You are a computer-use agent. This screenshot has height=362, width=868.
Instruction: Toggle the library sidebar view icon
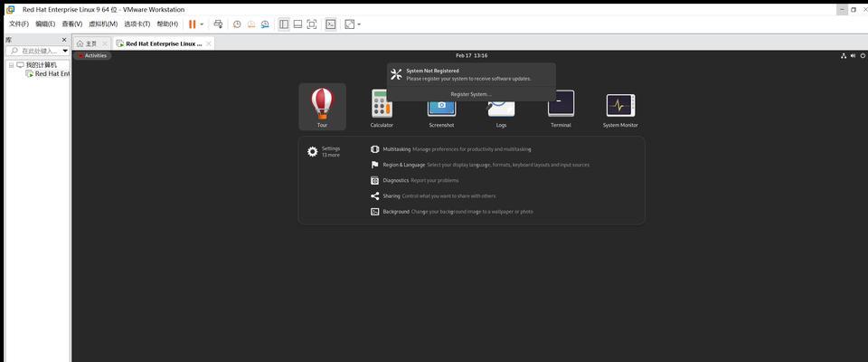click(x=284, y=24)
